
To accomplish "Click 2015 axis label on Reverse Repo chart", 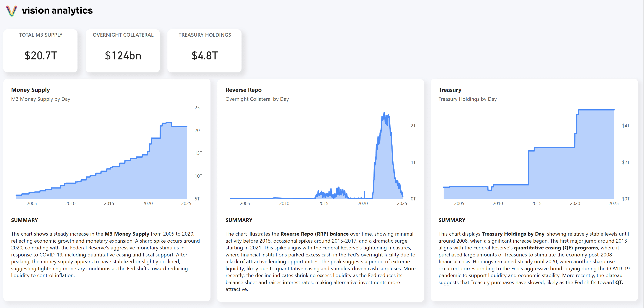I will tap(323, 203).
